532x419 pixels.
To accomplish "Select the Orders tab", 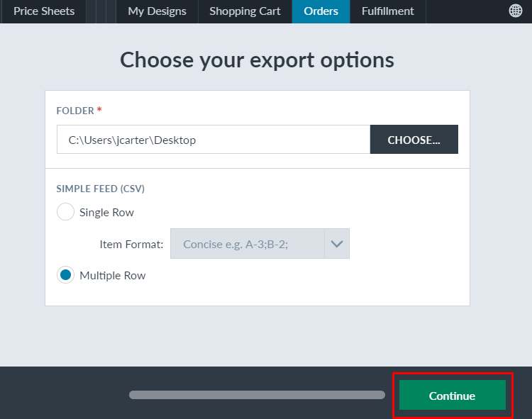I will click(x=321, y=11).
